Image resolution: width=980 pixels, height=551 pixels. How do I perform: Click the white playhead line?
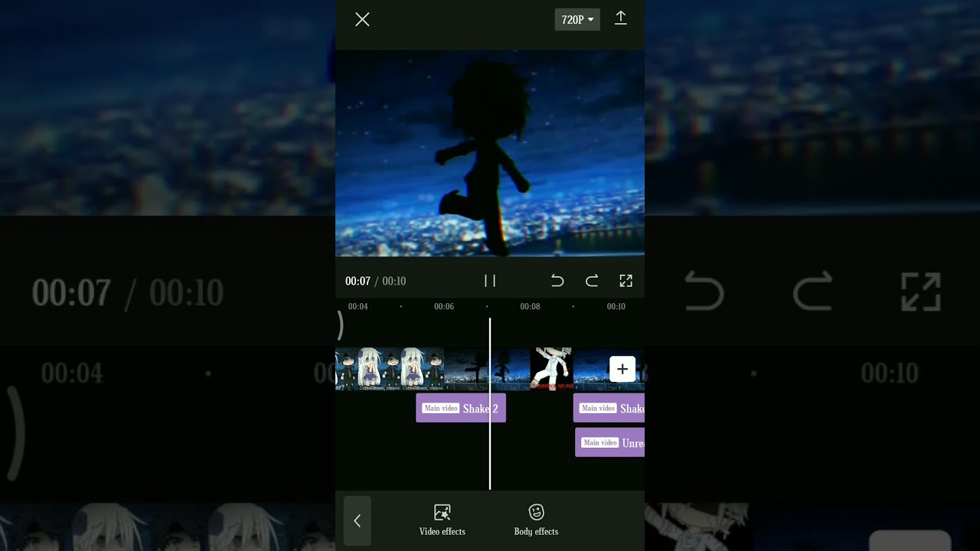pyautogui.click(x=490, y=403)
